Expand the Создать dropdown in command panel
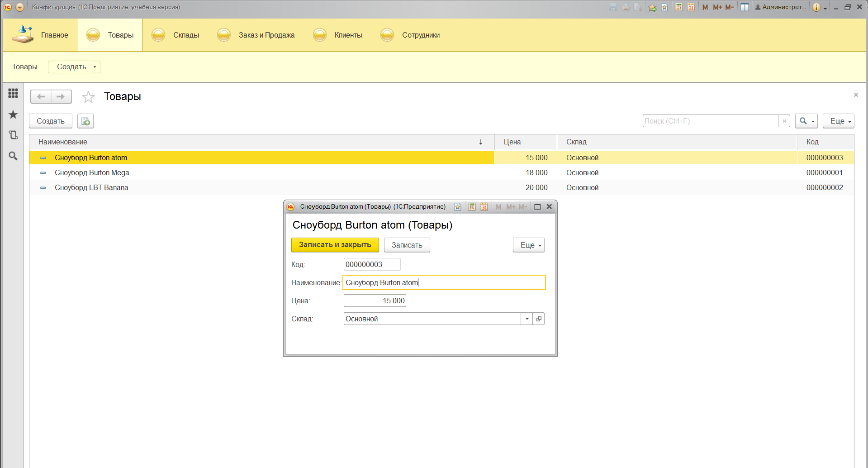This screenshot has width=868, height=468. [x=74, y=67]
